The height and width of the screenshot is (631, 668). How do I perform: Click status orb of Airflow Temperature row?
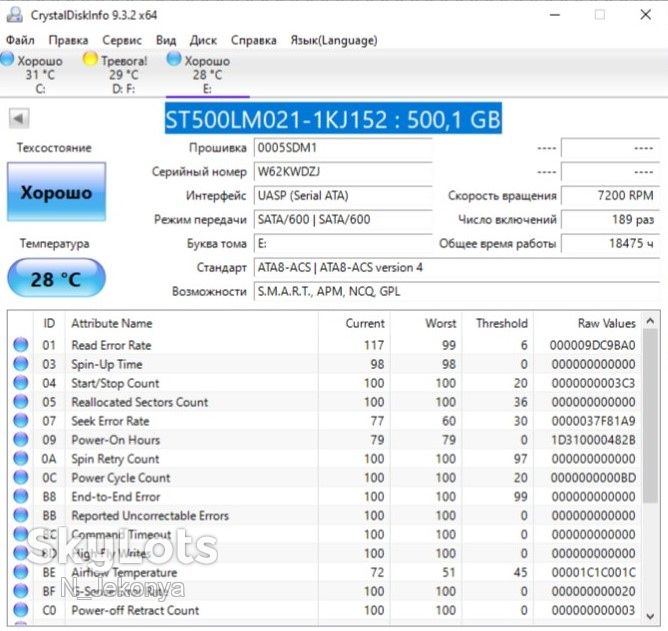(x=20, y=571)
